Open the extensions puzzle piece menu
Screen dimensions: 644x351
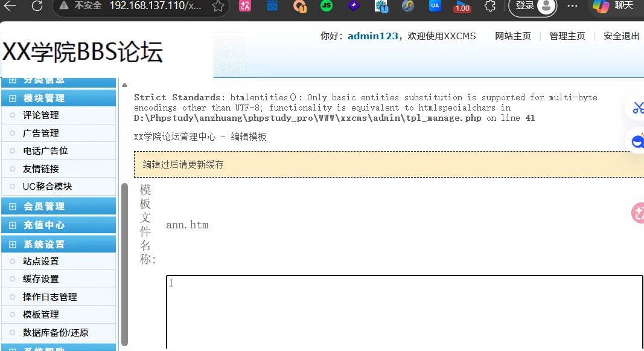[490, 6]
